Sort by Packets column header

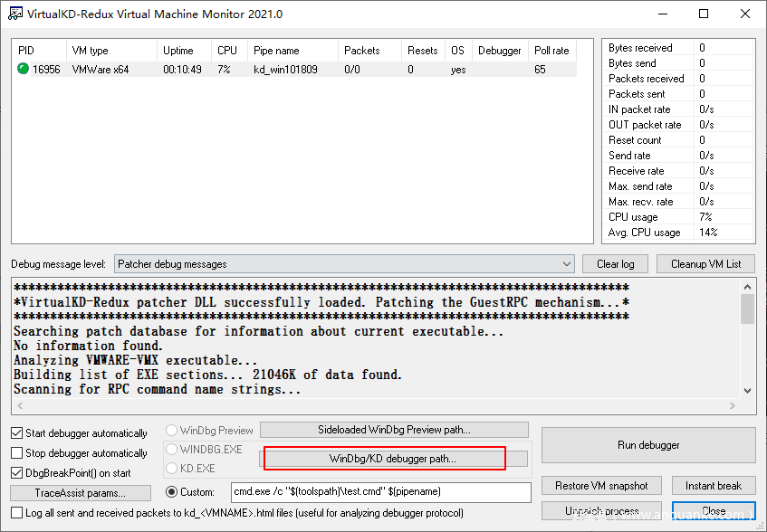(369, 51)
